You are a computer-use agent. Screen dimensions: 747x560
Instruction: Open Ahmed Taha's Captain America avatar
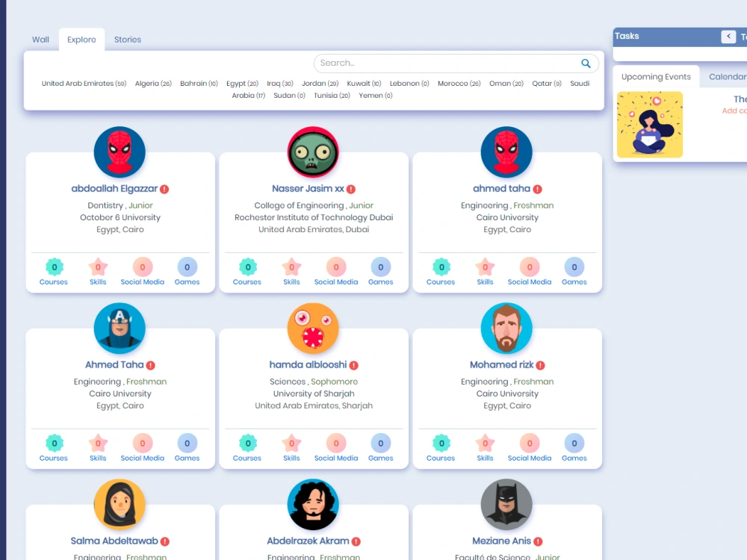(x=120, y=328)
